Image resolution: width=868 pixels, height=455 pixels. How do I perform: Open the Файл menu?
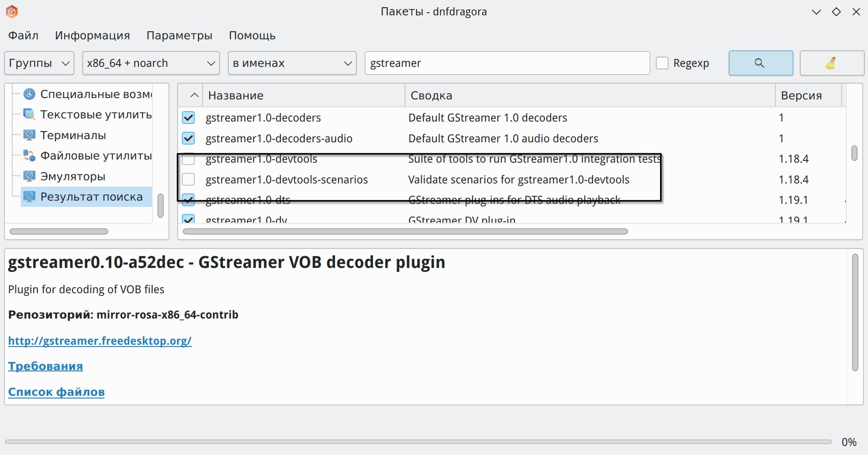click(x=24, y=36)
